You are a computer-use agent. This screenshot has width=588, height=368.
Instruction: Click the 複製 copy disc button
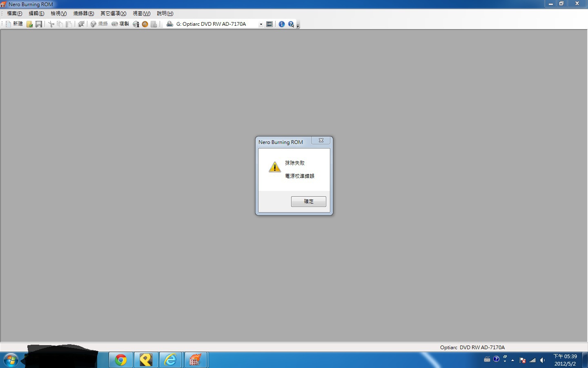pyautogui.click(x=120, y=24)
